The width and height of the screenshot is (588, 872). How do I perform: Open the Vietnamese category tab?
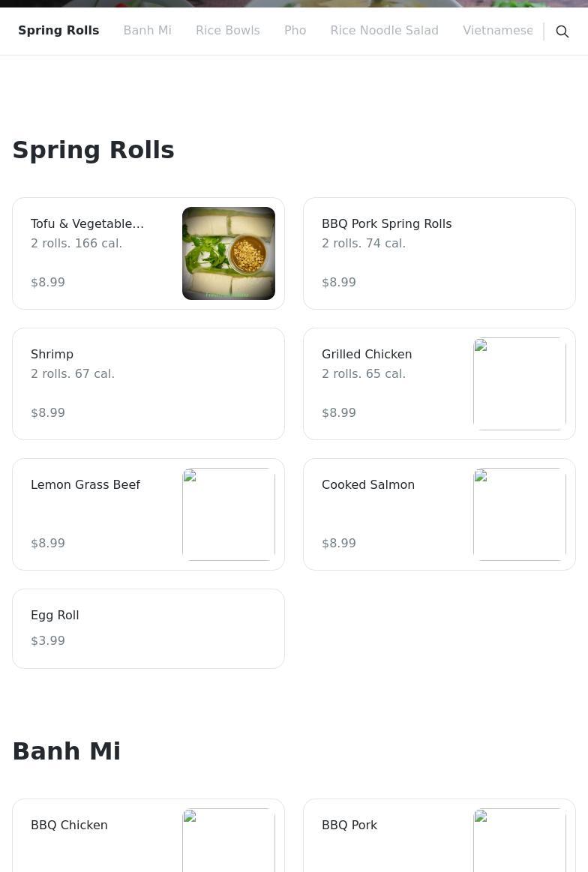click(497, 31)
